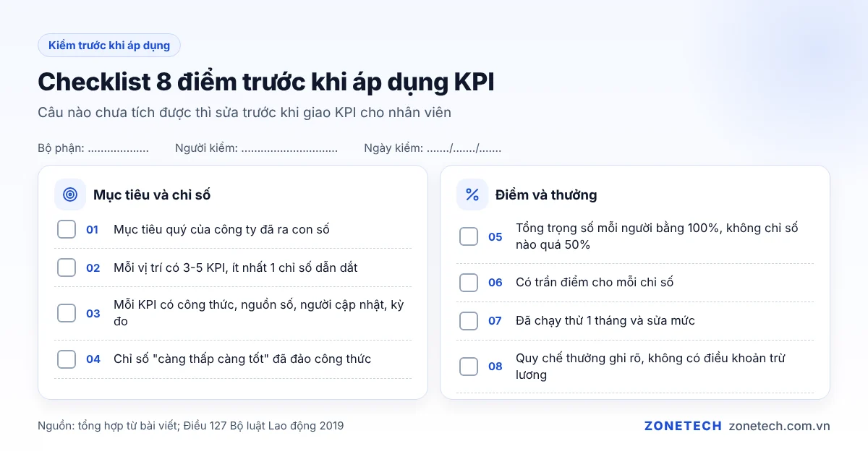Tick checkbox 07 Đã chạy thử 1 tháng
This screenshot has width=868, height=462.
tap(469, 320)
